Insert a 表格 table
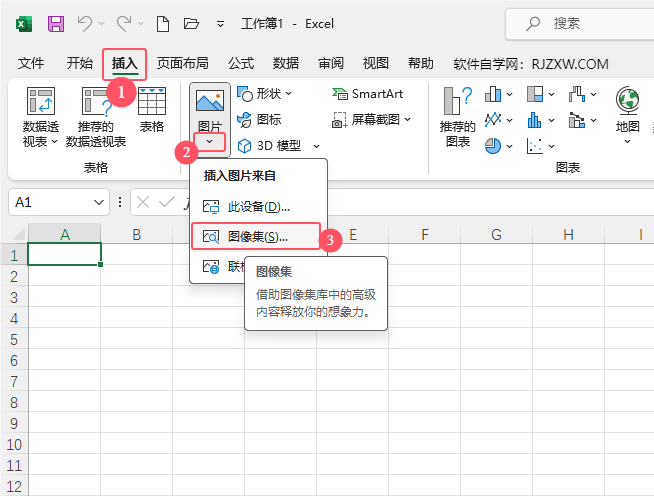Screen dimensions: 654x496 point(152,110)
